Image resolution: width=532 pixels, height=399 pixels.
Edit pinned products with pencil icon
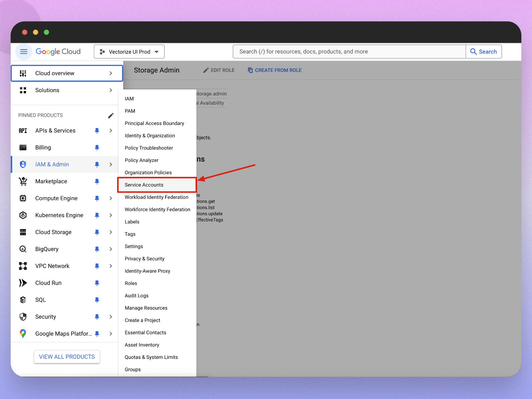coord(111,115)
